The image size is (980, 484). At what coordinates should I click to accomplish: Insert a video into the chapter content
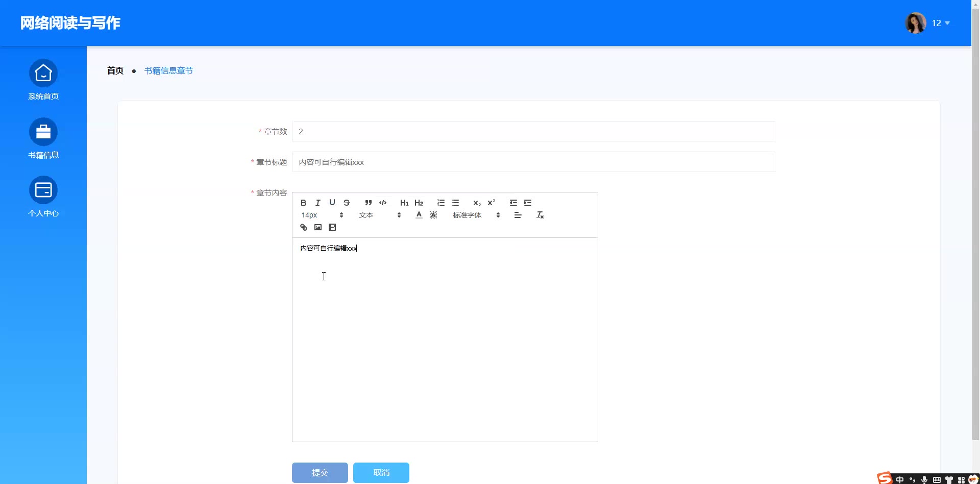point(332,227)
